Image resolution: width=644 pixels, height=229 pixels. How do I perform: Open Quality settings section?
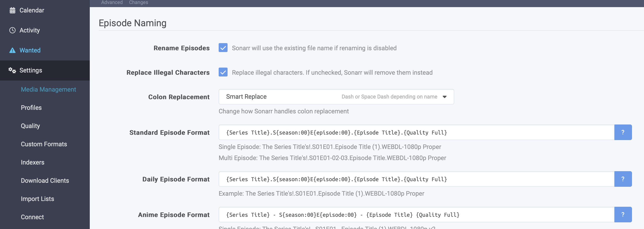point(30,126)
